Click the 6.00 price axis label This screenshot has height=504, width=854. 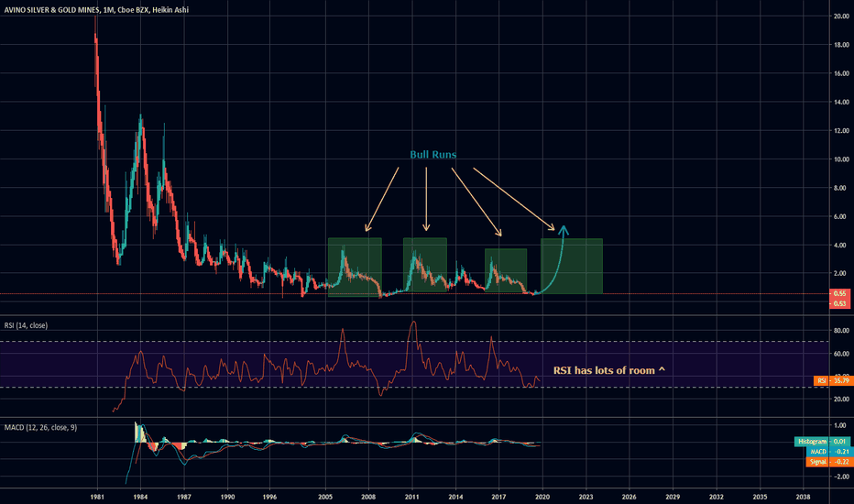coord(841,216)
